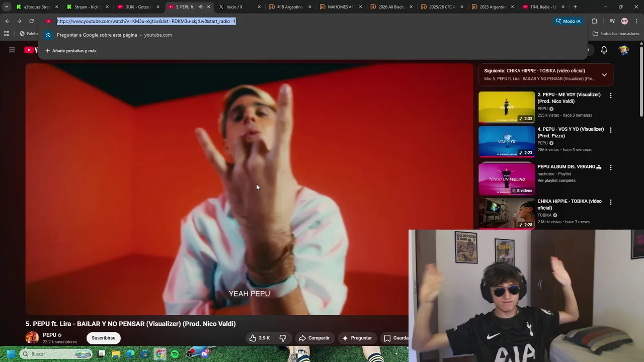The height and width of the screenshot is (362, 644).
Task: Click the Buscar taskbar search box
Action: [x=56, y=354]
